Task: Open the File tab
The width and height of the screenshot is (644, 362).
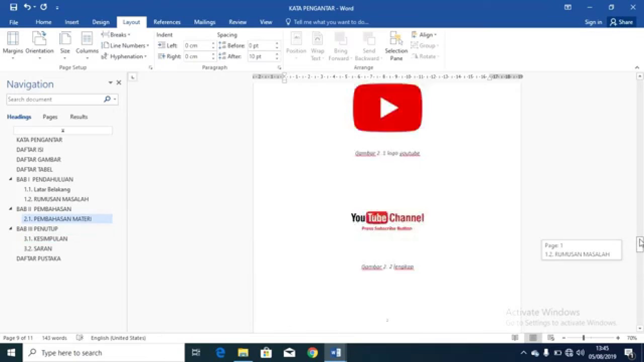Action: (x=14, y=22)
